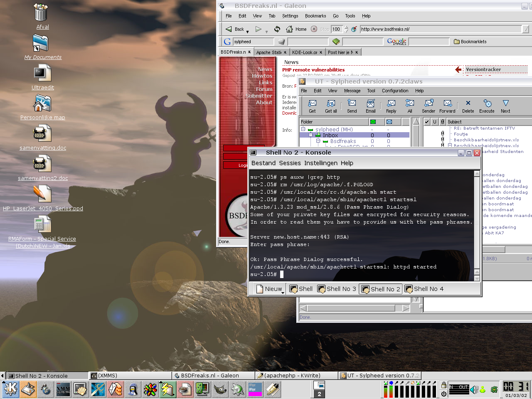Open HP_LaserJet_4050_Series.ppd file icon

coord(42,194)
